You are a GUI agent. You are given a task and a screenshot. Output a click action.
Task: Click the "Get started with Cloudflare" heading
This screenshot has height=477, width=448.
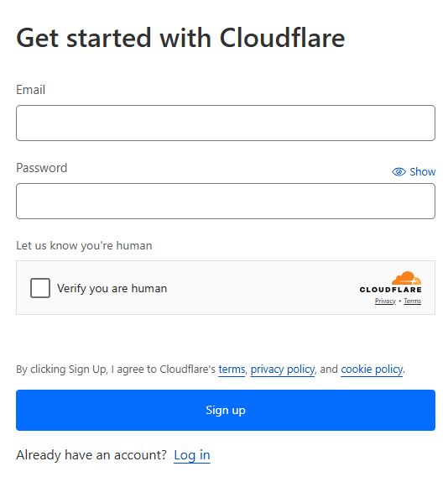(x=180, y=38)
